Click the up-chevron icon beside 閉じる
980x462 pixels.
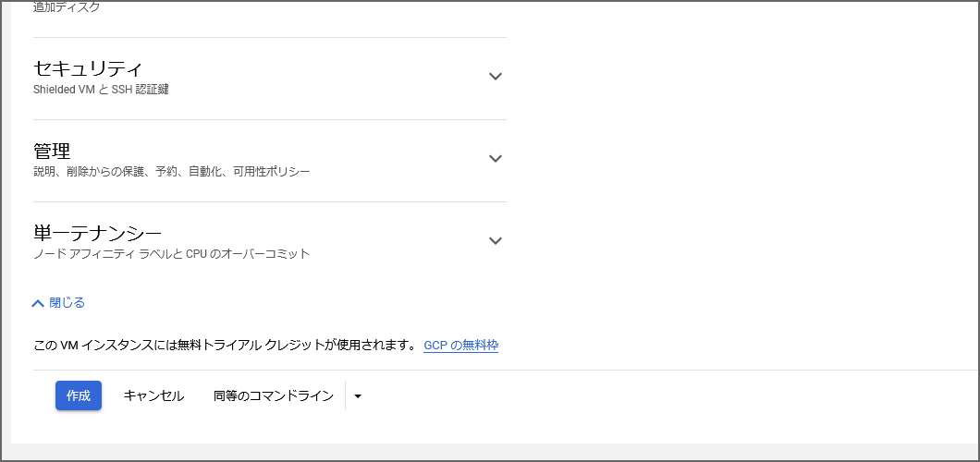tap(38, 303)
